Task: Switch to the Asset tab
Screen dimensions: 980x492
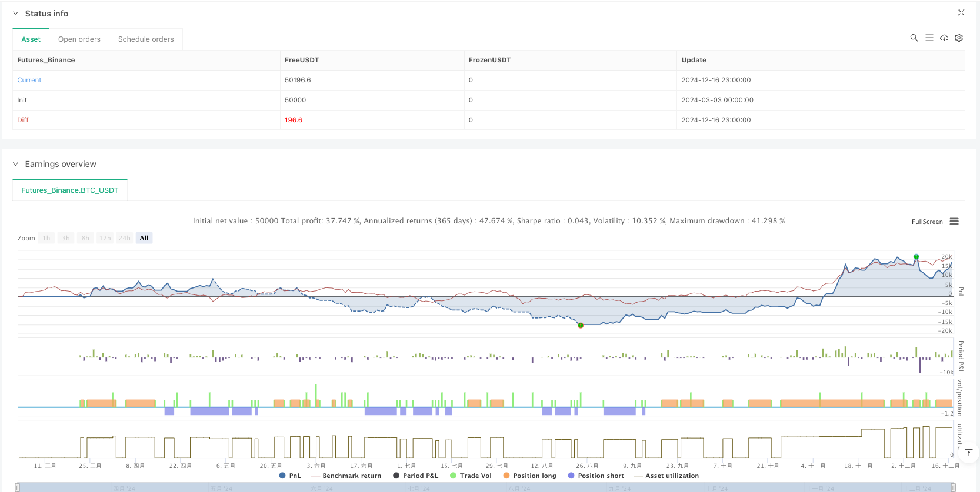Action: point(31,39)
